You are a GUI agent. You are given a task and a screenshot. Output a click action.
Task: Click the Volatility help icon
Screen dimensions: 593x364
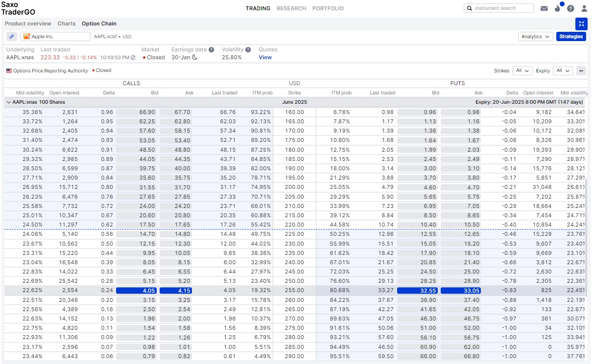pos(248,49)
